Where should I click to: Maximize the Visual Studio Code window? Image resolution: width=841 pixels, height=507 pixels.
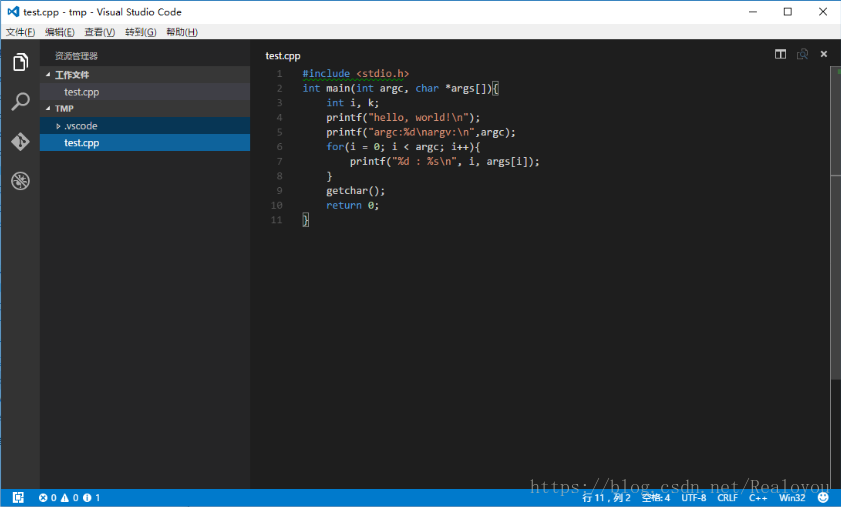(787, 12)
